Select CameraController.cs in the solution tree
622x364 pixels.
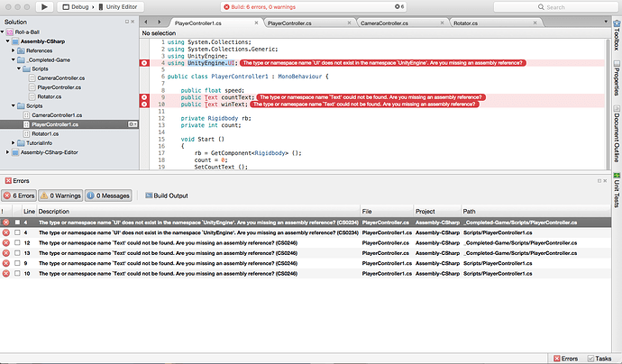pyautogui.click(x=61, y=78)
